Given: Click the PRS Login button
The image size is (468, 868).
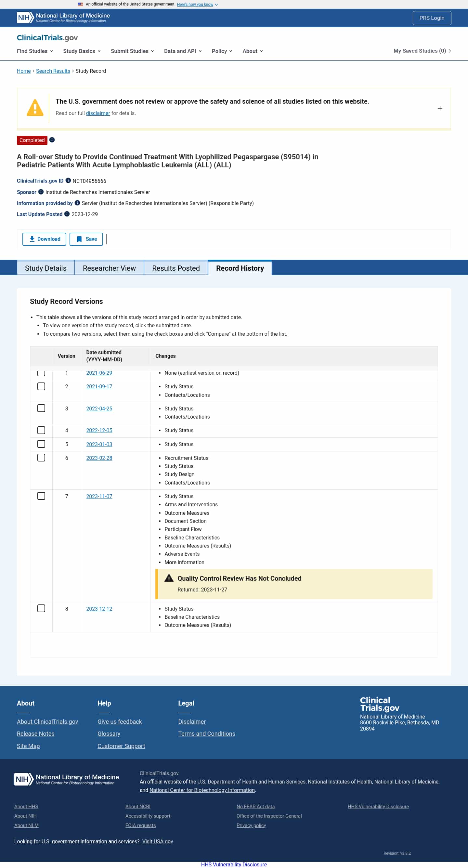Looking at the screenshot, I should [x=432, y=18].
